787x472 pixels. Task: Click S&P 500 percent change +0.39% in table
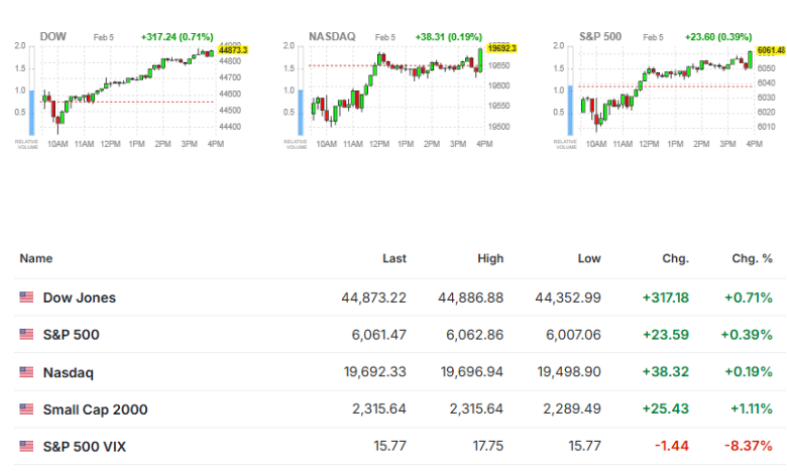747,335
